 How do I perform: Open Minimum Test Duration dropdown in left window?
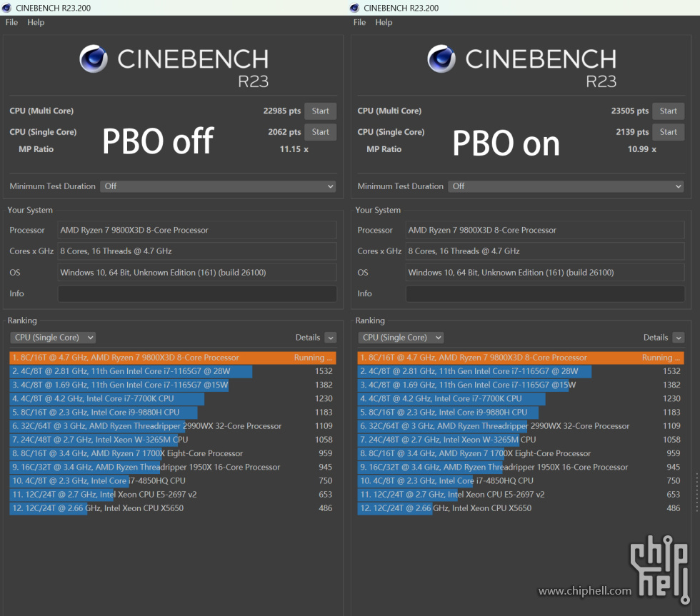tap(219, 186)
